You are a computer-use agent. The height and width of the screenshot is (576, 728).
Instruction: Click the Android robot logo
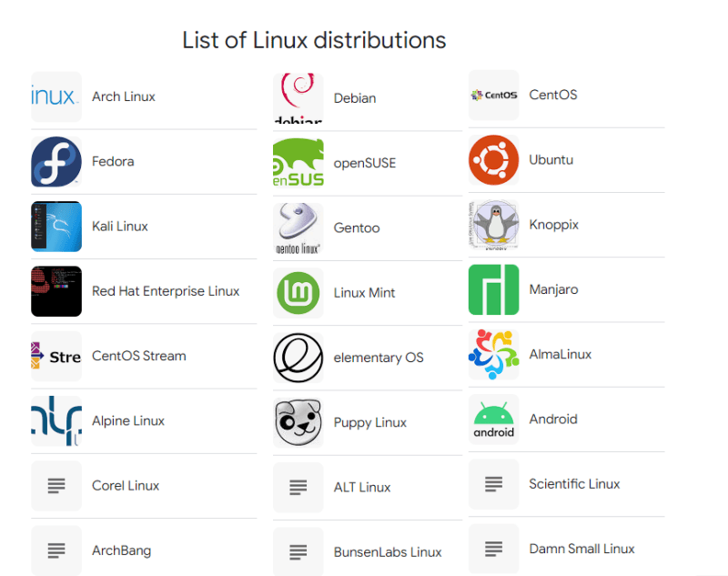tap(493, 419)
